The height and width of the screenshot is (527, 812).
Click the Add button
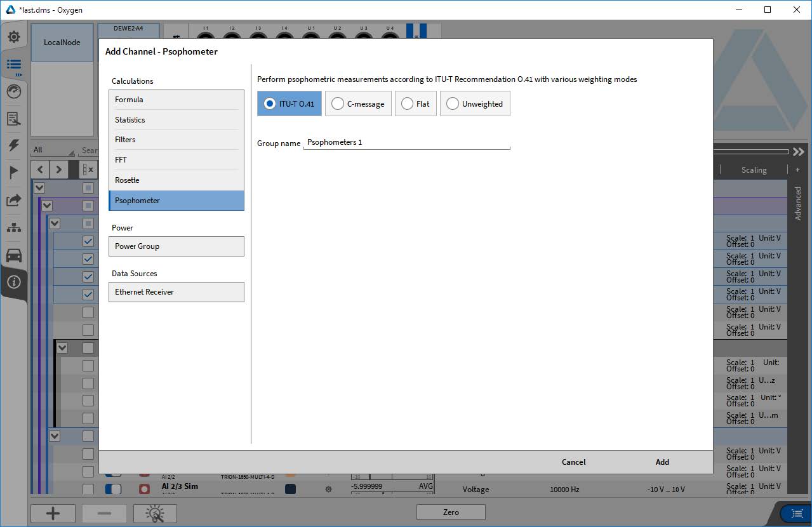coord(662,462)
